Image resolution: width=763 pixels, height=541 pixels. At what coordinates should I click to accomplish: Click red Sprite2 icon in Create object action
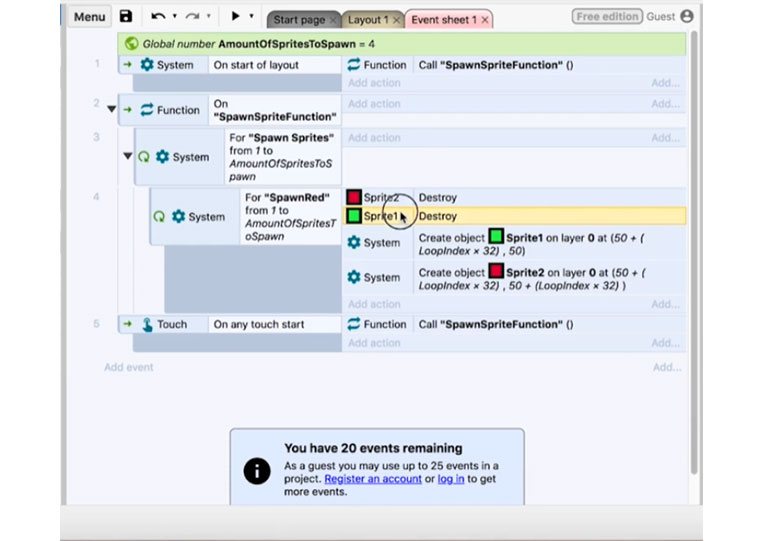[x=496, y=271]
